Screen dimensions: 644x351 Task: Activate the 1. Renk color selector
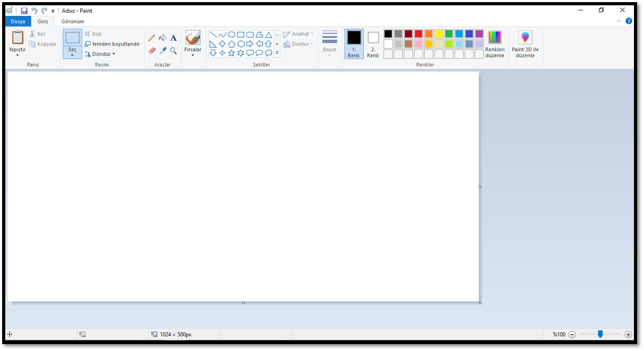[x=354, y=43]
